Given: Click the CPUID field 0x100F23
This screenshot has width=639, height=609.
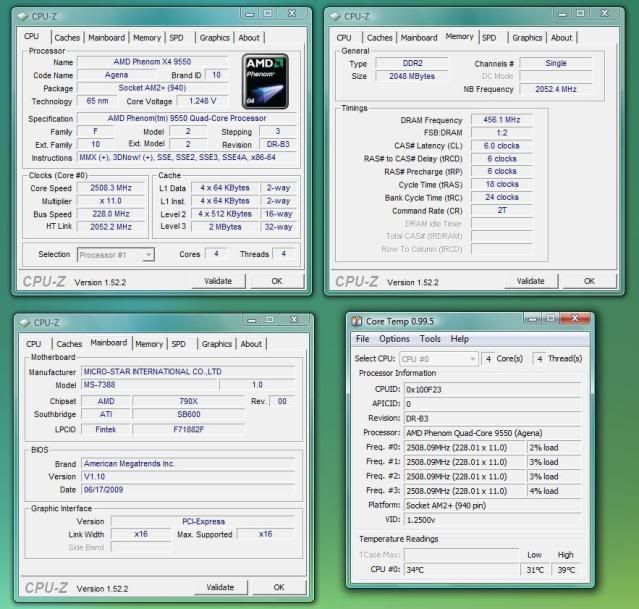Looking at the screenshot, I should pyautogui.click(x=492, y=390).
